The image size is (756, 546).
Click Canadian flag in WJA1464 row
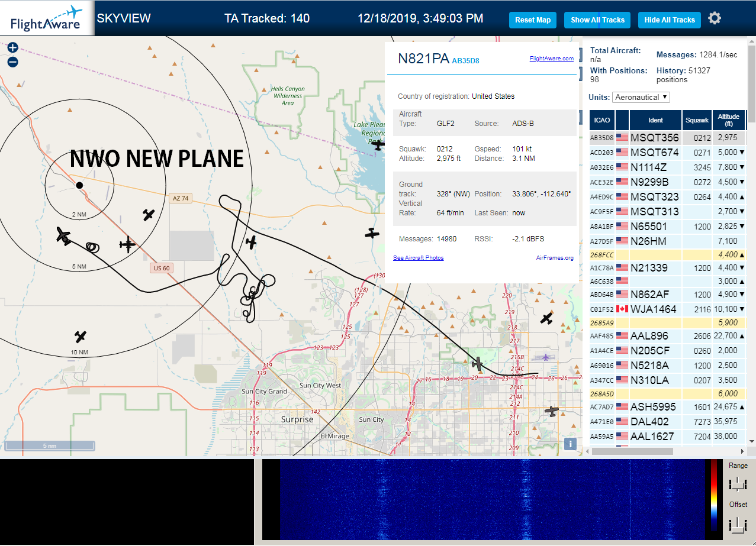tap(622, 309)
